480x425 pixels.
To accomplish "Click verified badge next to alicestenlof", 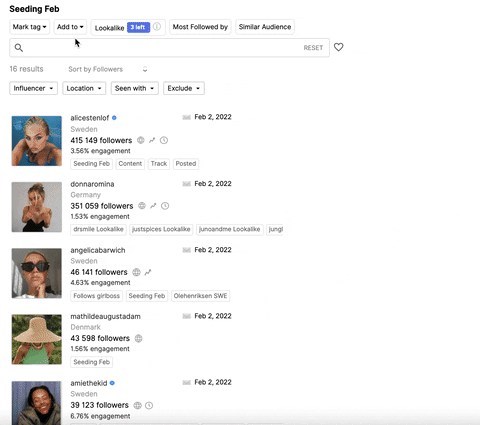I will coord(114,118).
